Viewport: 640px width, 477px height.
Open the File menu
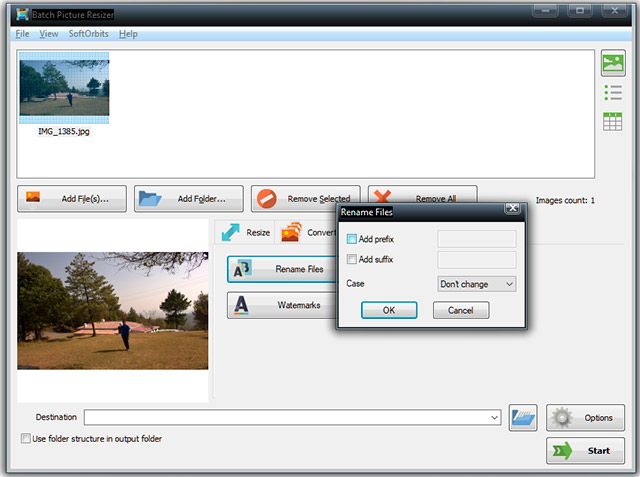pos(22,34)
